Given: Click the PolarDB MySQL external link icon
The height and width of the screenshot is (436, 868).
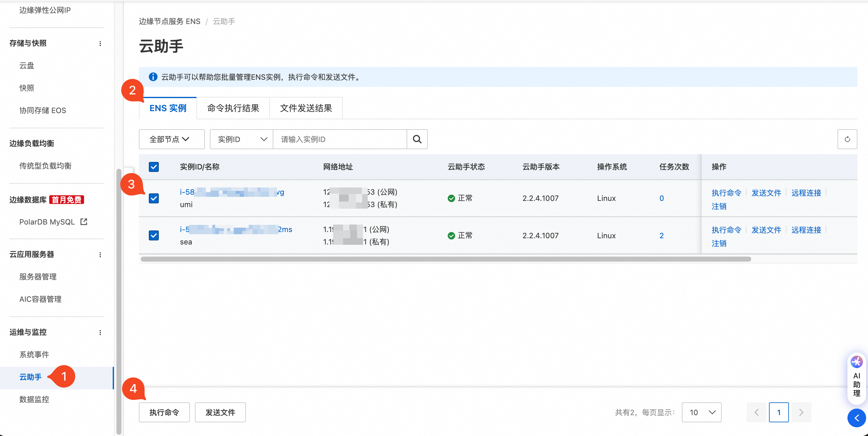Looking at the screenshot, I should coord(83,222).
